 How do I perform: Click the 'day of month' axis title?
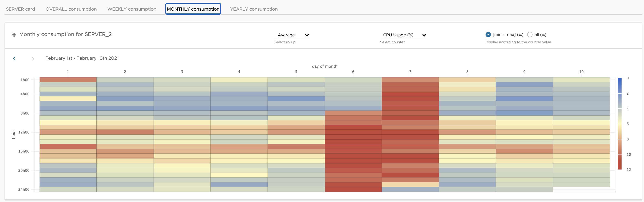click(324, 66)
